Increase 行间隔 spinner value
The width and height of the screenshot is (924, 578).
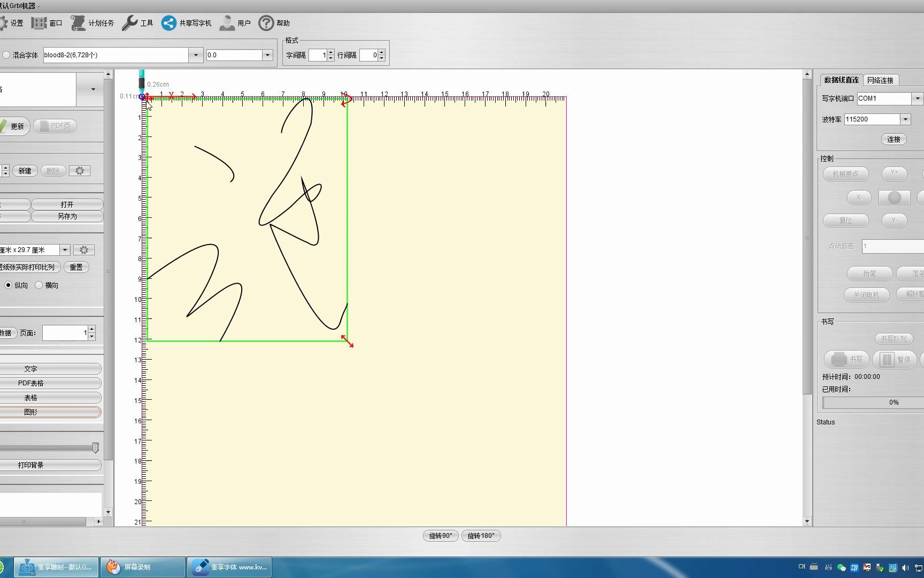click(x=382, y=52)
